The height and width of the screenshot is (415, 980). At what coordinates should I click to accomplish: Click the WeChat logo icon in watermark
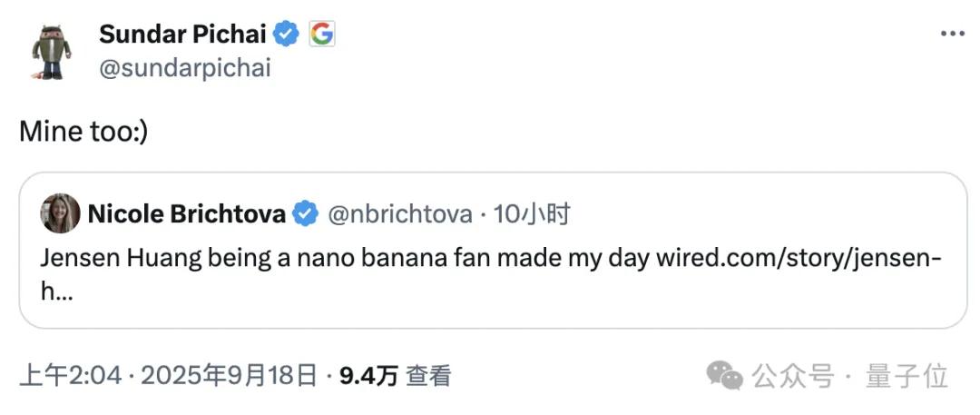[x=724, y=375]
